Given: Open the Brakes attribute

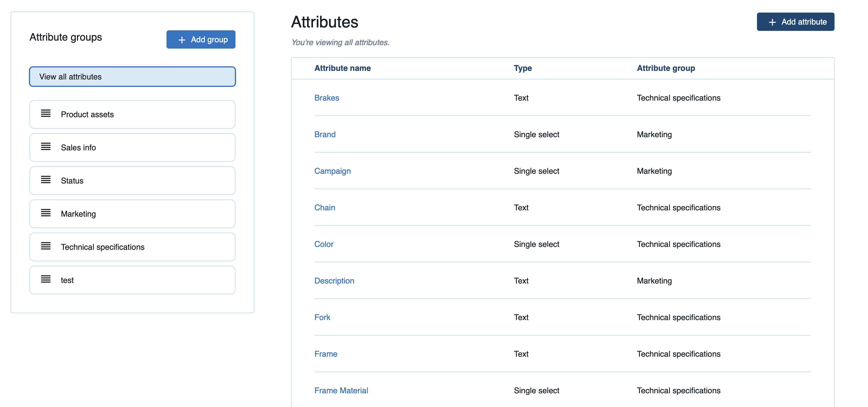Looking at the screenshot, I should click(x=326, y=98).
